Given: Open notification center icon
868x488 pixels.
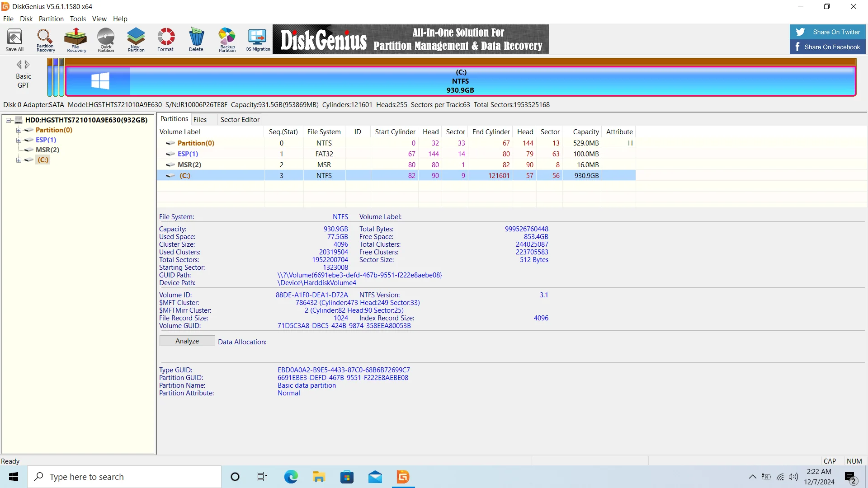Looking at the screenshot, I should (x=850, y=477).
